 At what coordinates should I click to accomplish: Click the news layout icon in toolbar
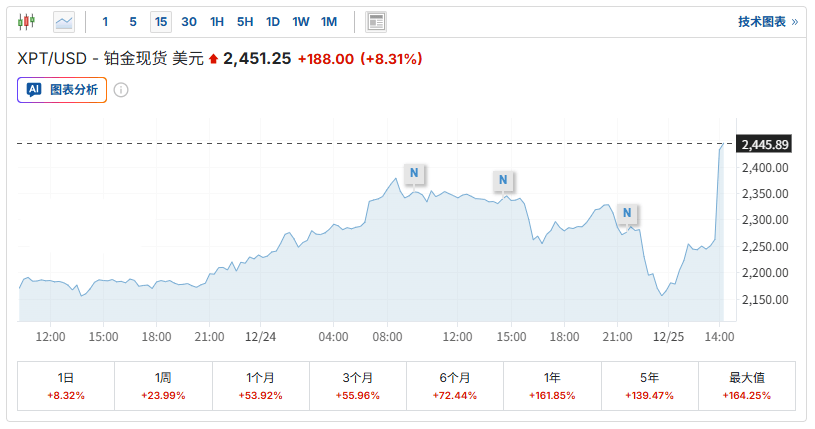376,21
